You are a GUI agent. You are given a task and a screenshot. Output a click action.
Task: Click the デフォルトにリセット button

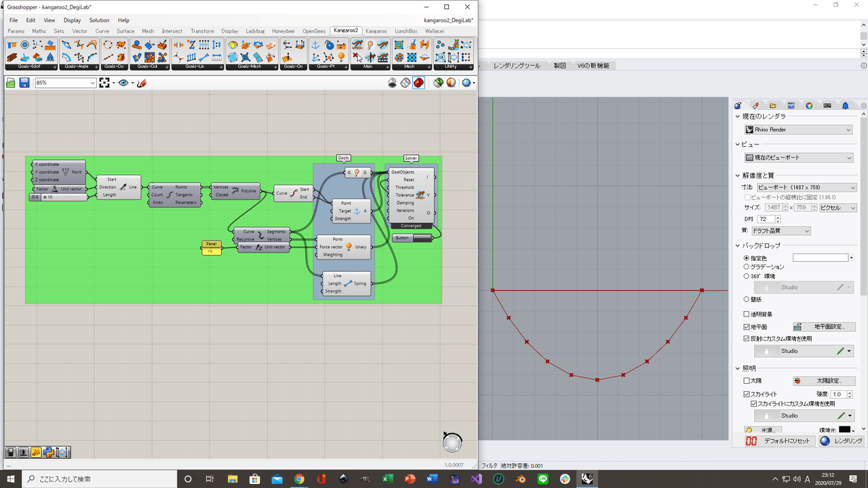(x=779, y=441)
